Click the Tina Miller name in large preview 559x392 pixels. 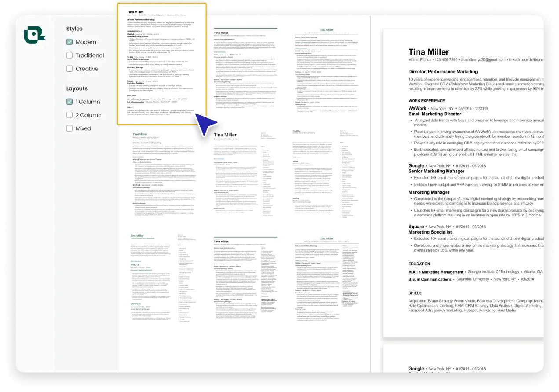coord(429,52)
